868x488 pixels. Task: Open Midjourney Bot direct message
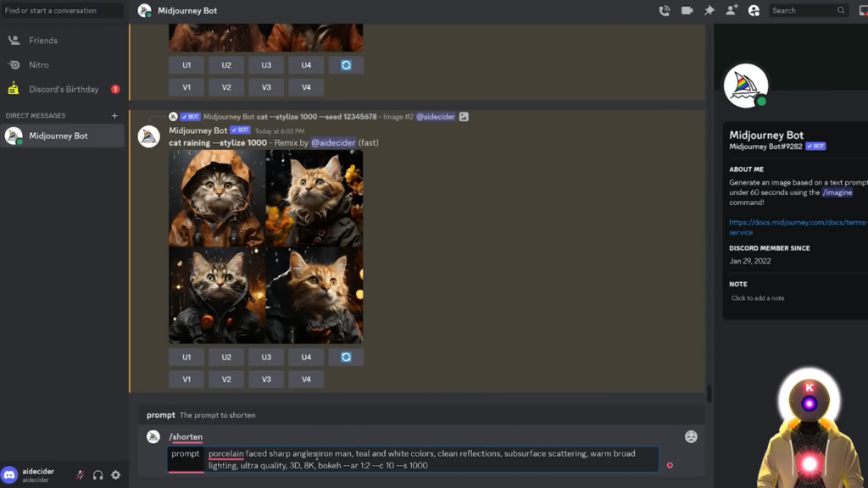click(x=63, y=136)
